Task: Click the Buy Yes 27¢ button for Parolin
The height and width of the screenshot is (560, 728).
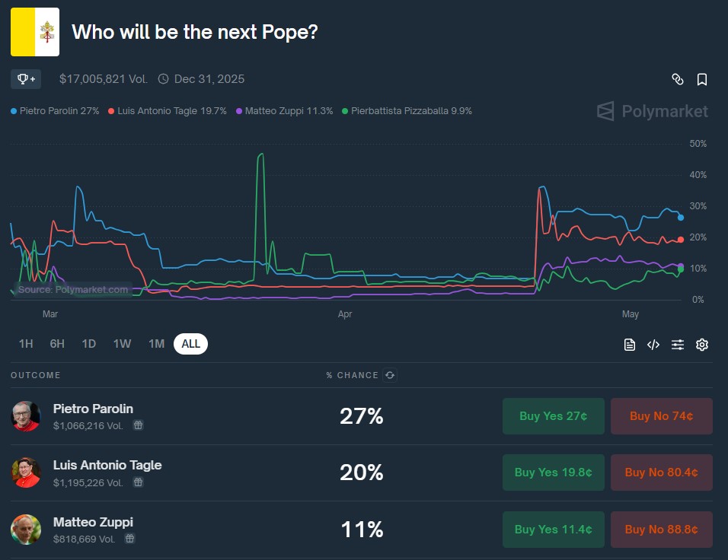Action: pos(554,415)
